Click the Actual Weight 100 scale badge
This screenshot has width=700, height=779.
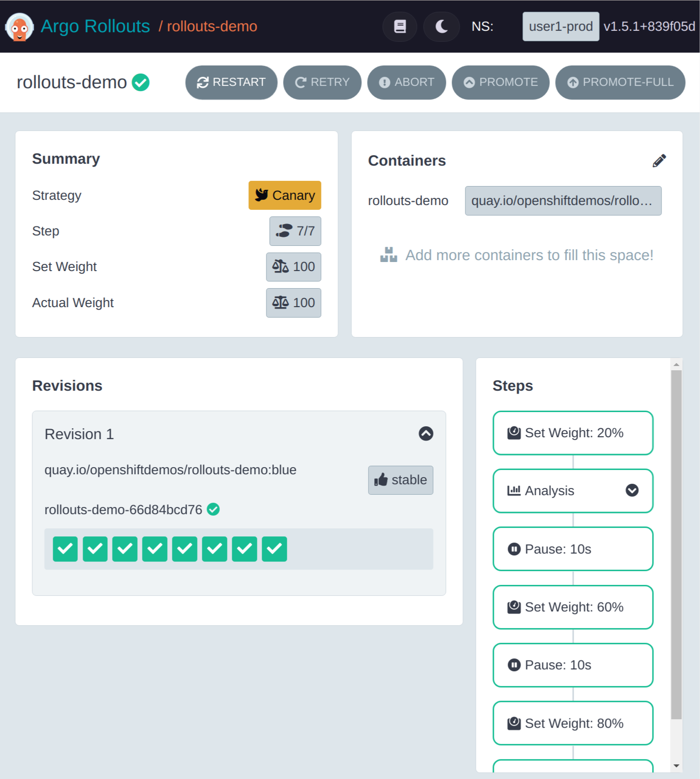[x=293, y=303]
